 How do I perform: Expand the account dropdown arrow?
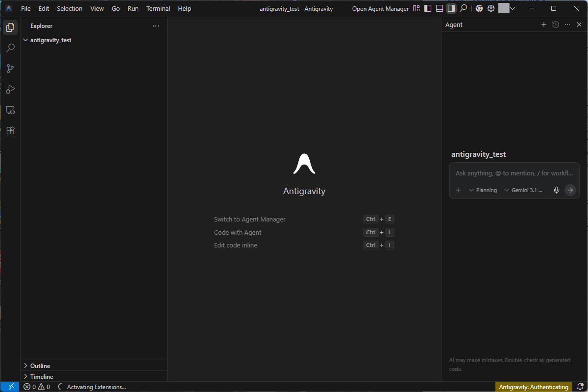(513, 8)
